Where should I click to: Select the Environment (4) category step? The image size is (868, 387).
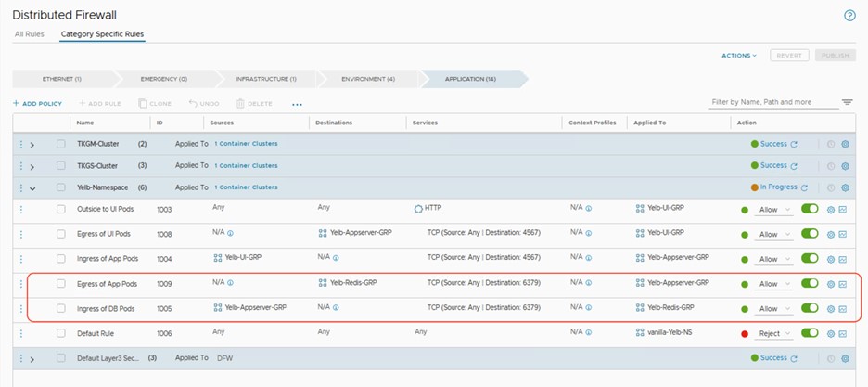coord(367,79)
